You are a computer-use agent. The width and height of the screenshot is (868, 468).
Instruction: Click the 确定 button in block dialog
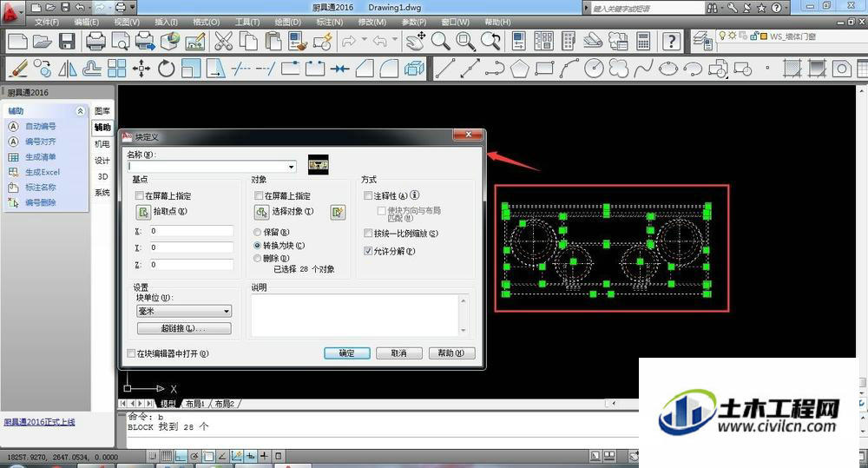[347, 353]
